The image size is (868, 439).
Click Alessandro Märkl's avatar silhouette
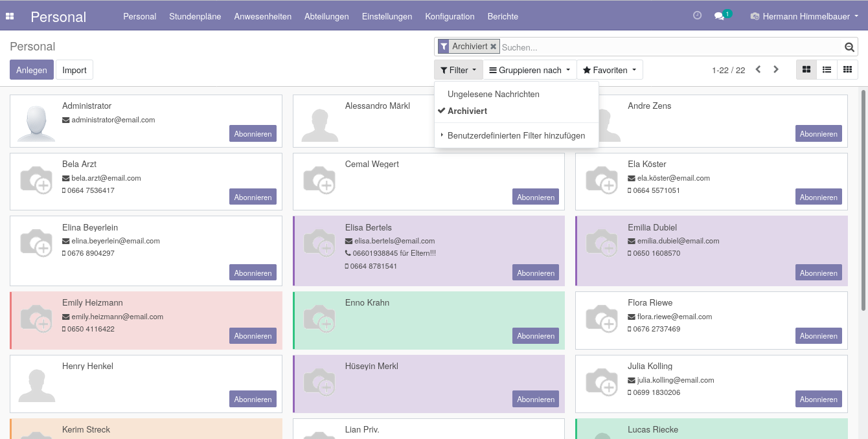(x=320, y=125)
